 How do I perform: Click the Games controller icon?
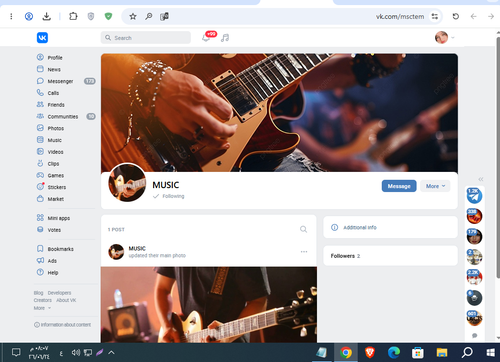coord(40,175)
